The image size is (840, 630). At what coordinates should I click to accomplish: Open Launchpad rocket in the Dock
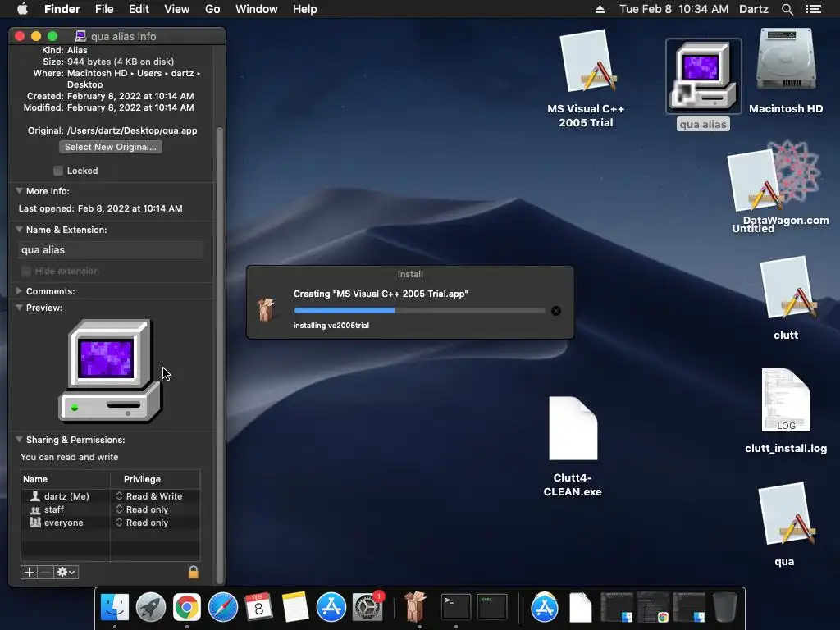pos(151,607)
